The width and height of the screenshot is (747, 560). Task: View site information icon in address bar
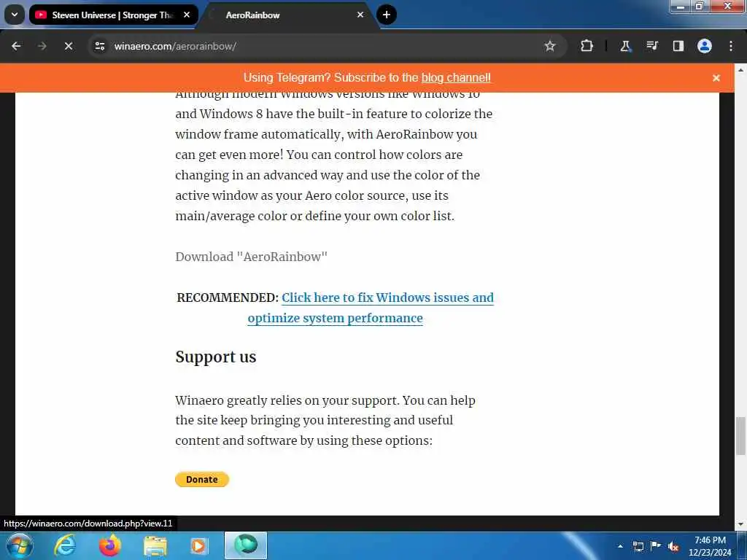(99, 46)
